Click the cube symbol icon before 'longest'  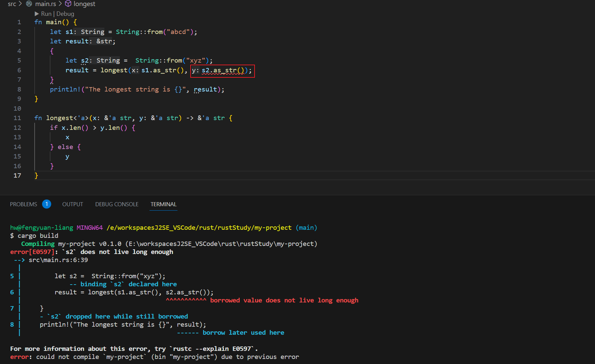click(x=68, y=4)
